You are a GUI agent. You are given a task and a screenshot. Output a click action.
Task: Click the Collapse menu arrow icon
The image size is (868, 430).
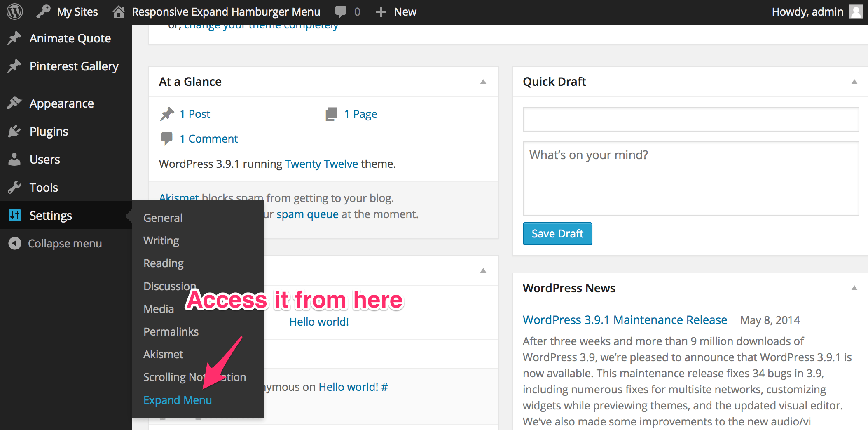[15, 243]
